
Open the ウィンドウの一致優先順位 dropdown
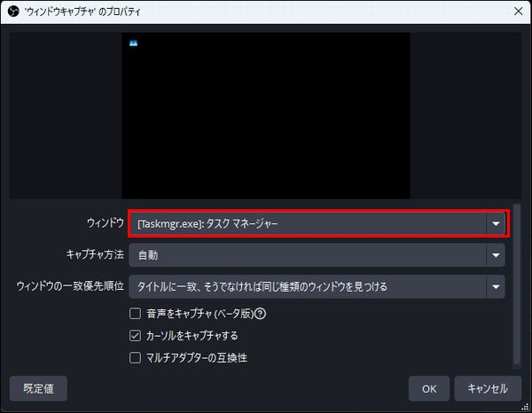point(317,287)
